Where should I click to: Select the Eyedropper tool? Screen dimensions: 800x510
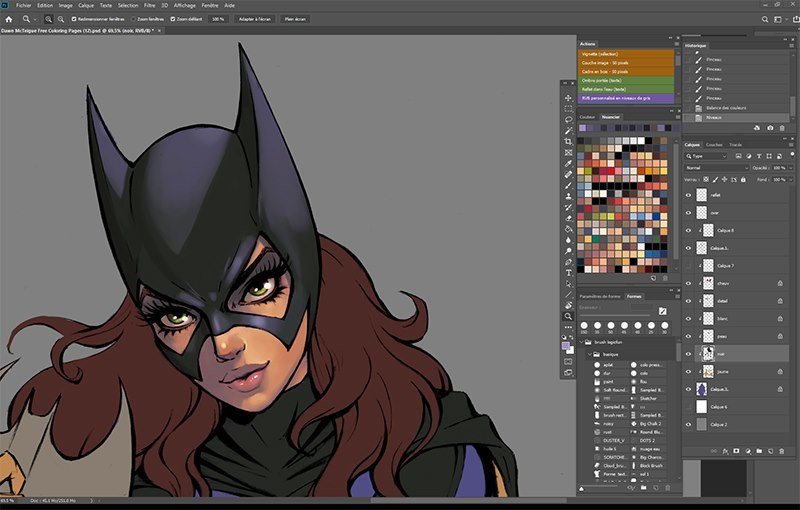(x=568, y=163)
